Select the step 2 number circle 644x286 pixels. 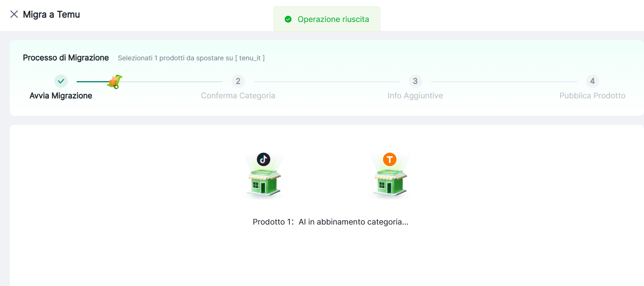pyautogui.click(x=238, y=81)
